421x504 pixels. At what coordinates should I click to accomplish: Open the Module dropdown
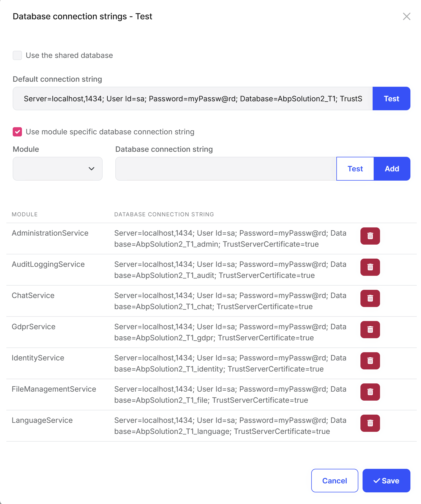[58, 169]
